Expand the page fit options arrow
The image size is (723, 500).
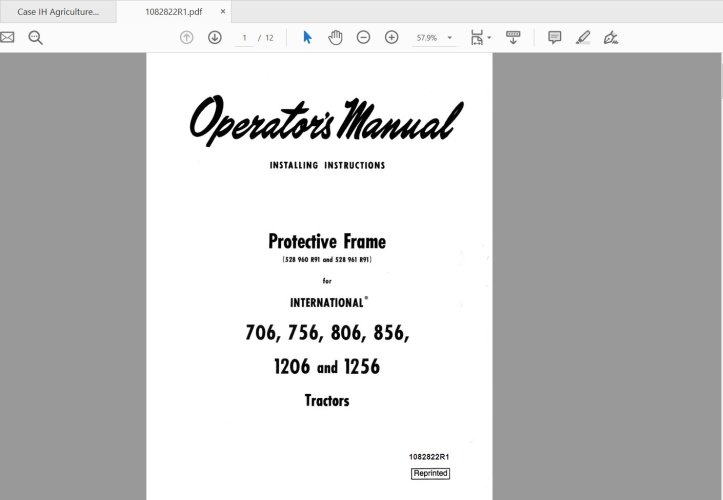(x=489, y=37)
